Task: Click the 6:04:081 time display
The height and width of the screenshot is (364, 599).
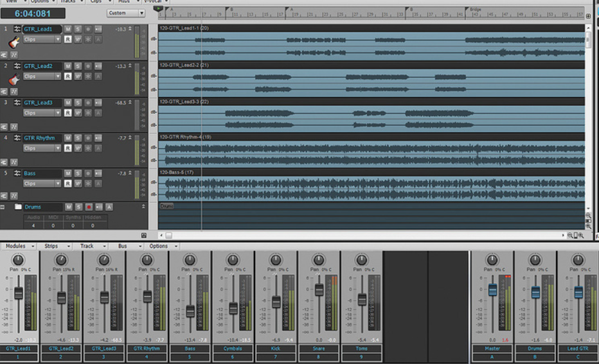Action: click(33, 13)
